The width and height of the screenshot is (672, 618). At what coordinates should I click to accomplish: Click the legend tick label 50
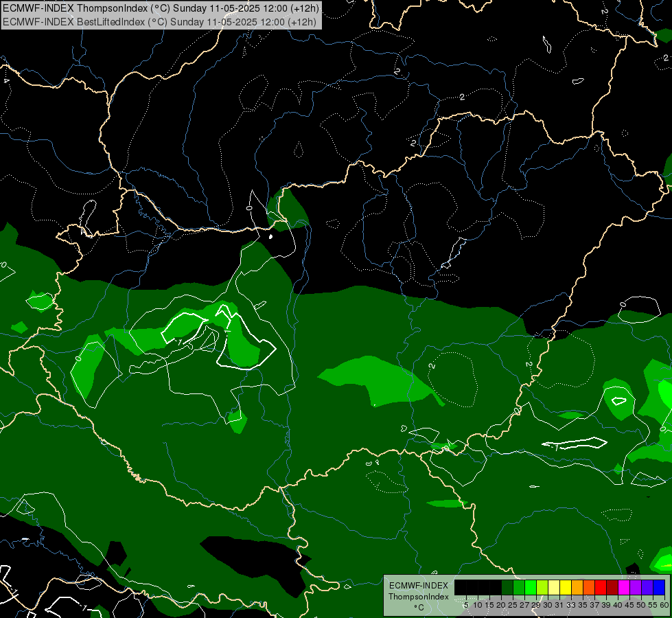pyautogui.click(x=640, y=605)
